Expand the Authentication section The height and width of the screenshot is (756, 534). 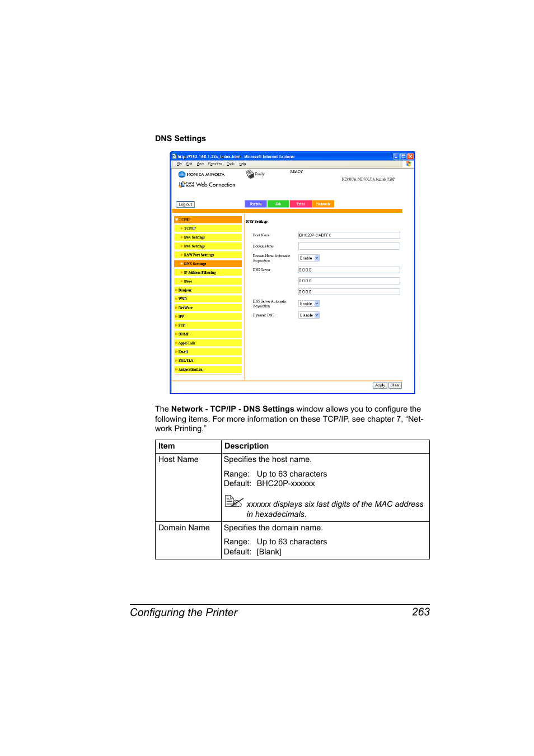(x=208, y=370)
